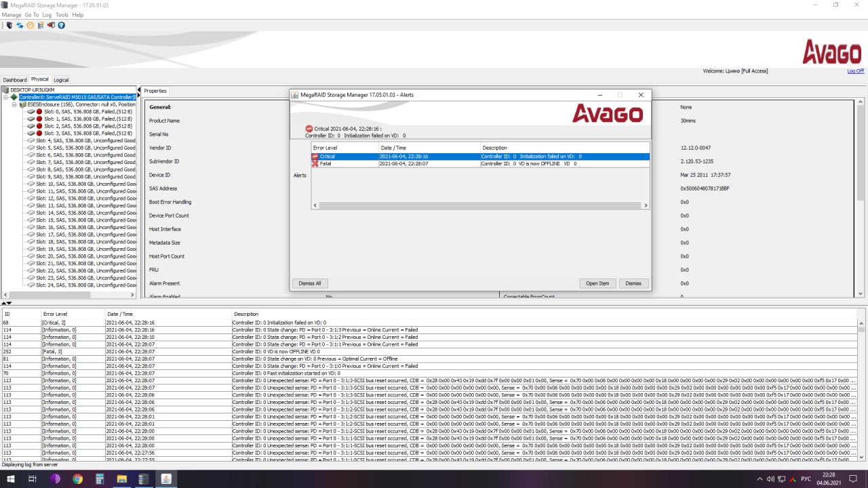Select Slot 24 in the device tree
868x488 pixels.
81,285
